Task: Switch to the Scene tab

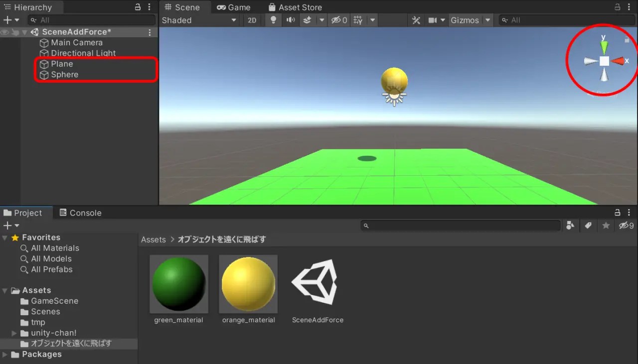Action: (x=182, y=7)
